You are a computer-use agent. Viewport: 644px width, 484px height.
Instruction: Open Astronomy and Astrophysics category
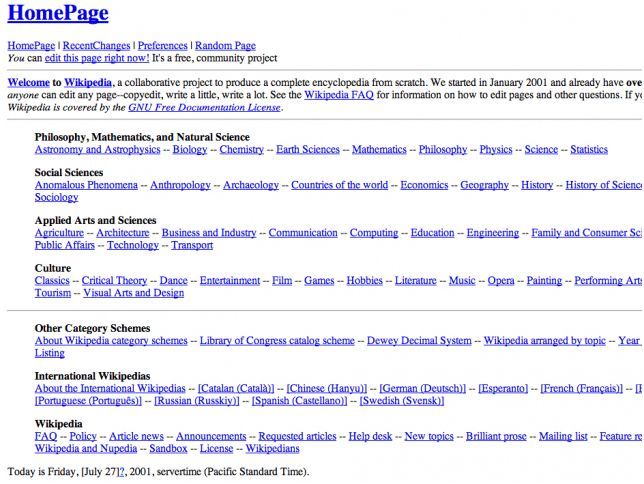(x=97, y=150)
